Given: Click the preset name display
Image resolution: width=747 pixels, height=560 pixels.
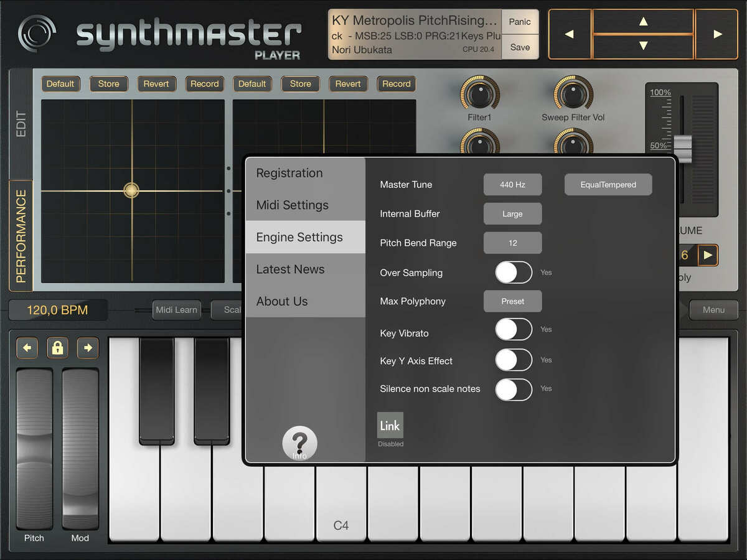Looking at the screenshot, I should (415, 34).
